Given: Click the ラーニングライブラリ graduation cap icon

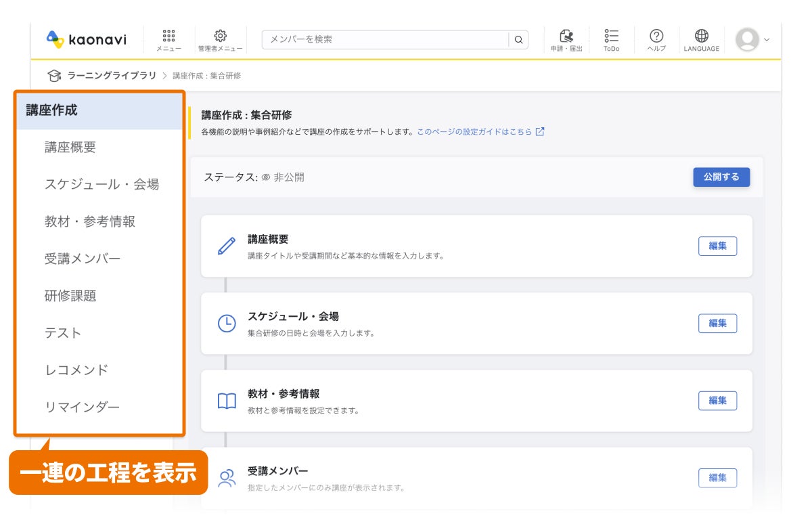Looking at the screenshot, I should click(x=54, y=75).
